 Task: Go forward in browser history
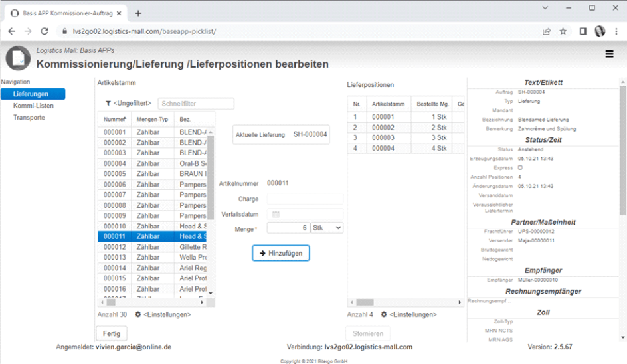[28, 31]
